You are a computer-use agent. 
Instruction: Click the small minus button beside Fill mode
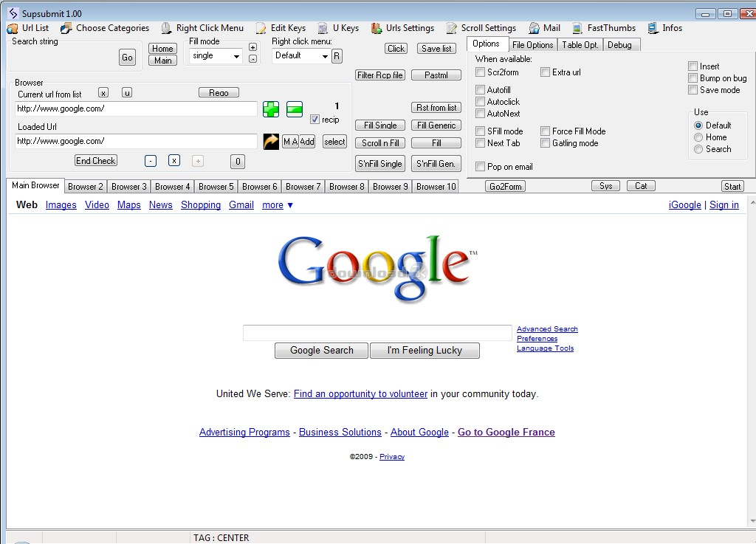(x=252, y=59)
